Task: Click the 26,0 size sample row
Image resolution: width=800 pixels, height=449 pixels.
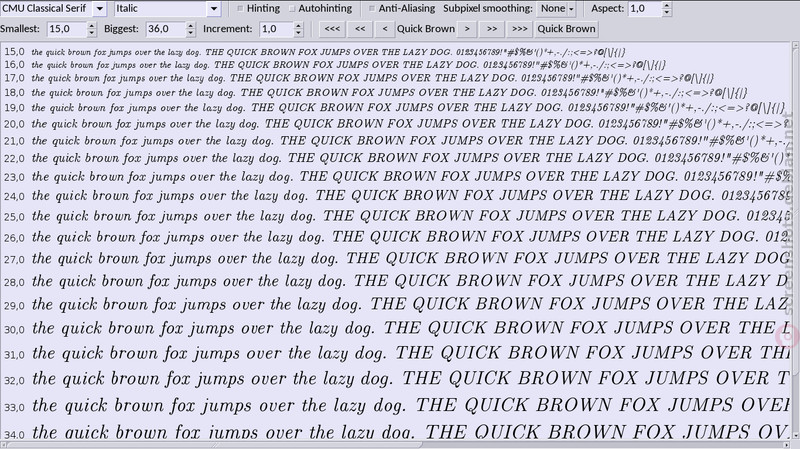Action: click(395, 237)
